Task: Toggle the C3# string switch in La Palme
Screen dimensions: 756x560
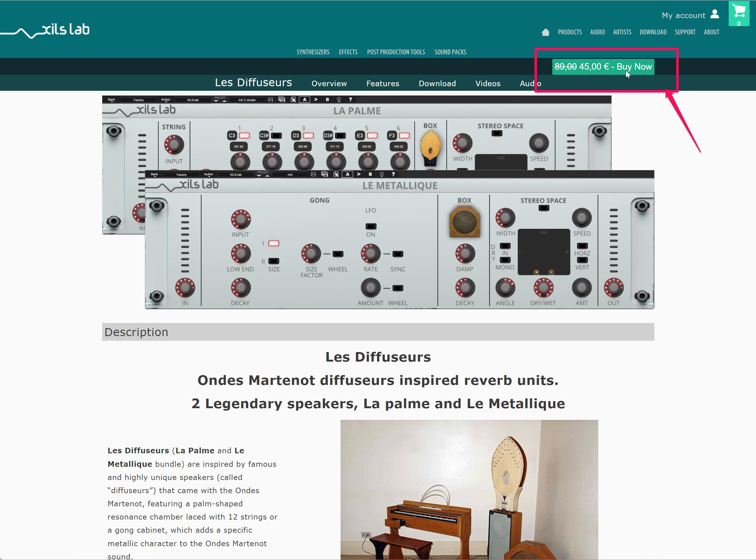Action: (x=276, y=136)
